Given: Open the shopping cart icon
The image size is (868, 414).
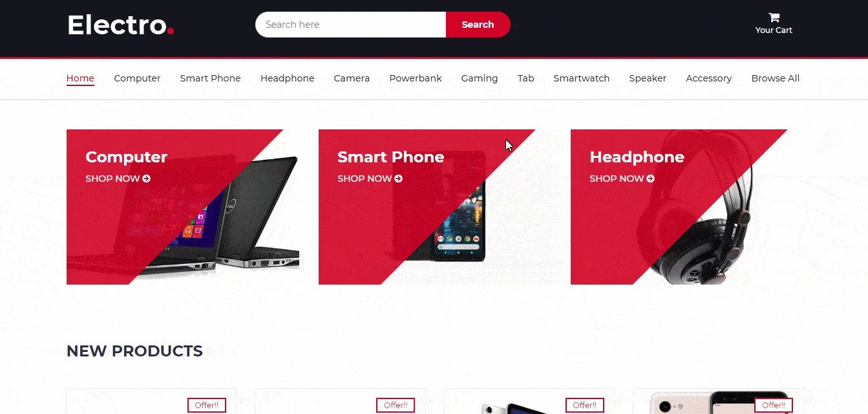Looking at the screenshot, I should [774, 17].
